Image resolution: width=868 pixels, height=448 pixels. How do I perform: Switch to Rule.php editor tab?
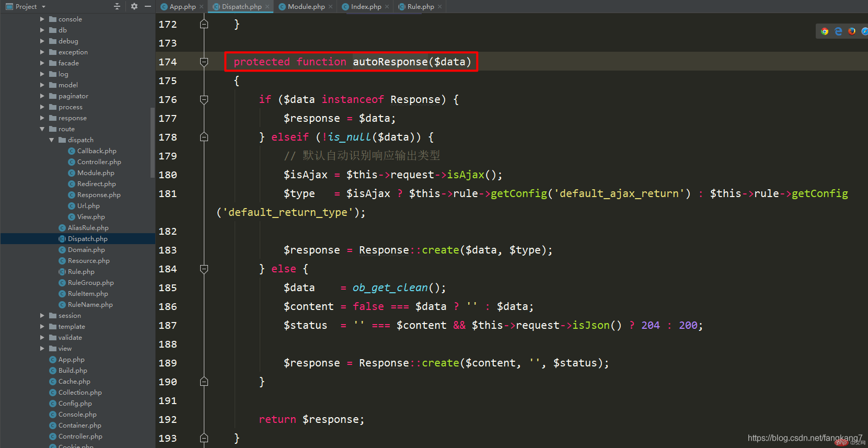click(x=421, y=7)
